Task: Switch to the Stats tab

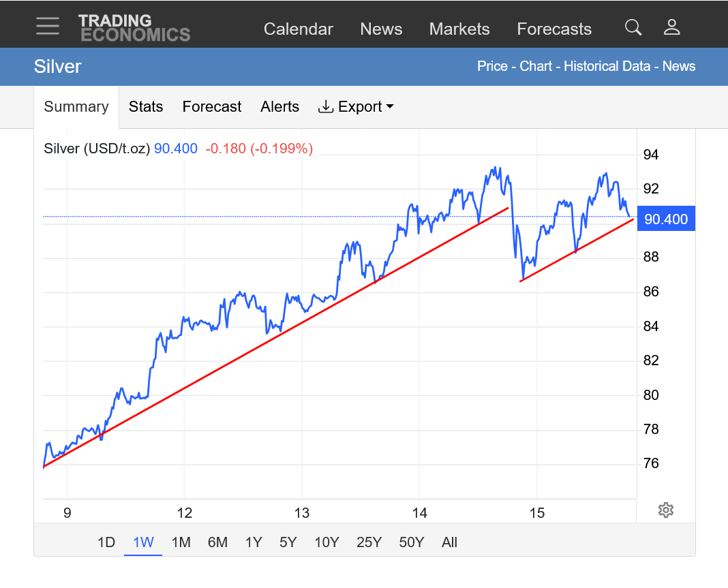Action: [146, 107]
